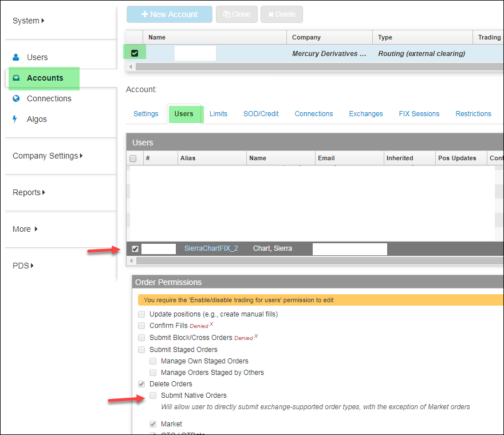Expand the System menu

[28, 21]
